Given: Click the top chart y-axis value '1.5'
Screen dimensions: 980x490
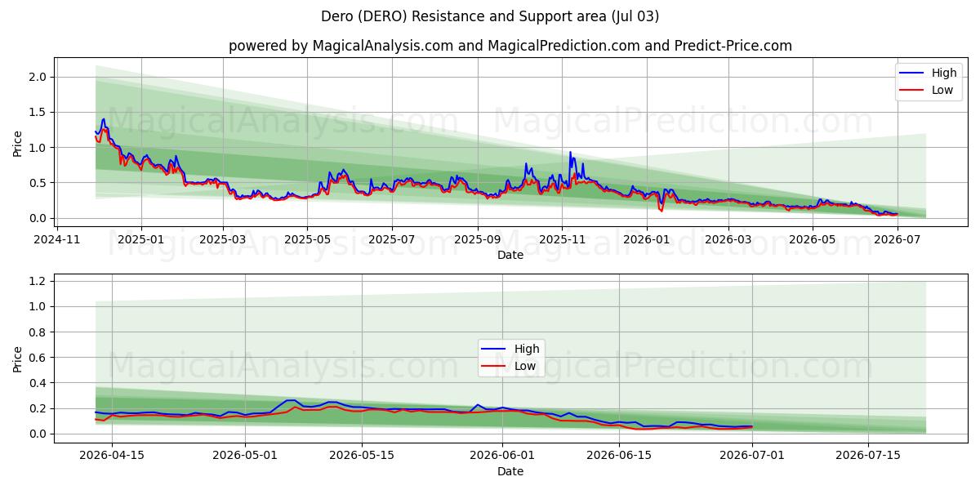Looking at the screenshot, I should (39, 112).
